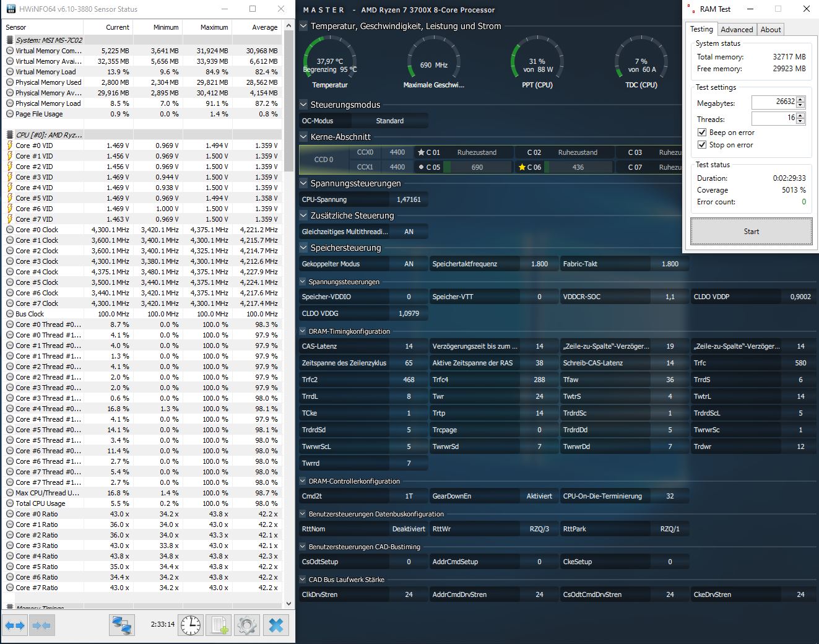The height and width of the screenshot is (644, 819).
Task: Click the dot indicator of core C 05
Action: 422,167
